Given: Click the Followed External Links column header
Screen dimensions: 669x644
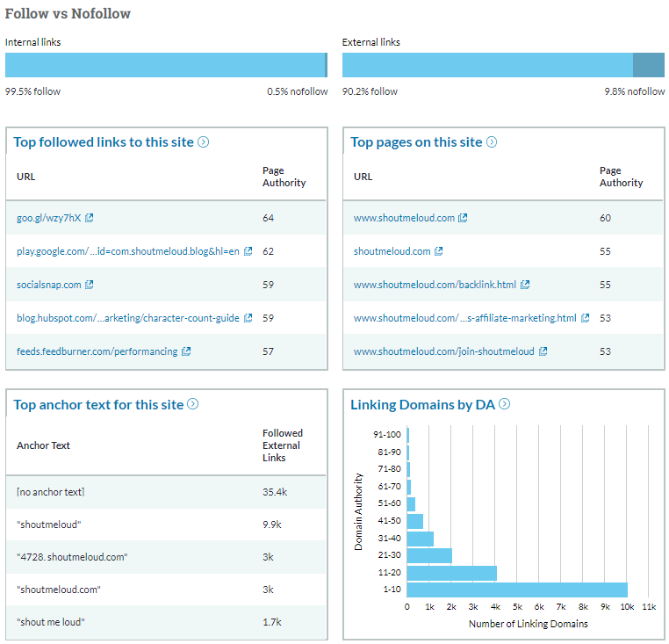Looking at the screenshot, I should click(x=283, y=445).
